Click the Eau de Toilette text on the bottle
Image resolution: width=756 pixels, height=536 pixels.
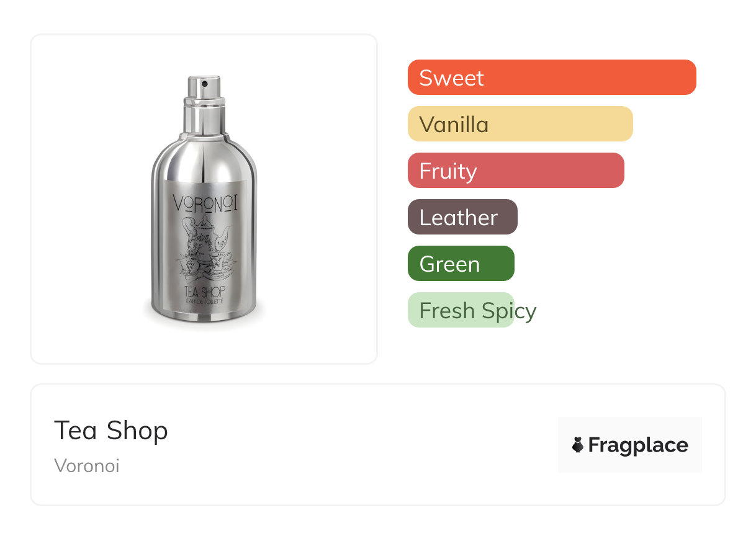204,301
